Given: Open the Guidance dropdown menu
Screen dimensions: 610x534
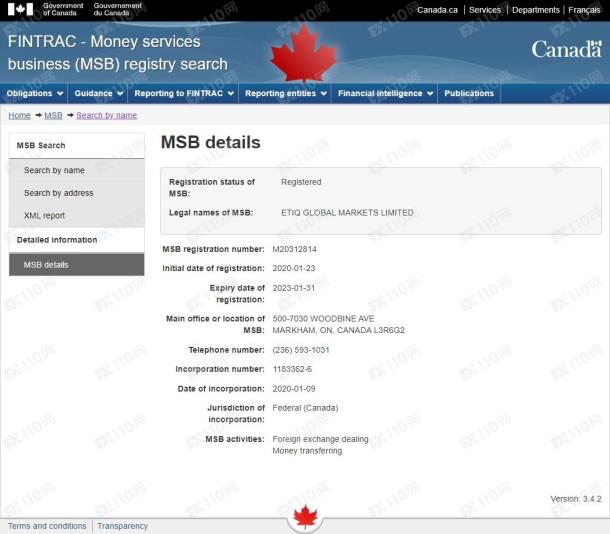Looking at the screenshot, I should [x=99, y=94].
